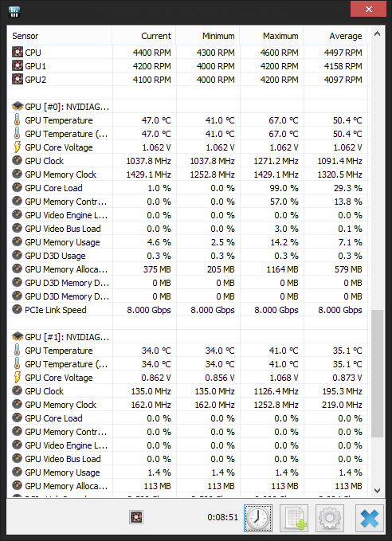The width and height of the screenshot is (392, 541).
Task: Select the GPU2 fan speed row
Action: 188,80
